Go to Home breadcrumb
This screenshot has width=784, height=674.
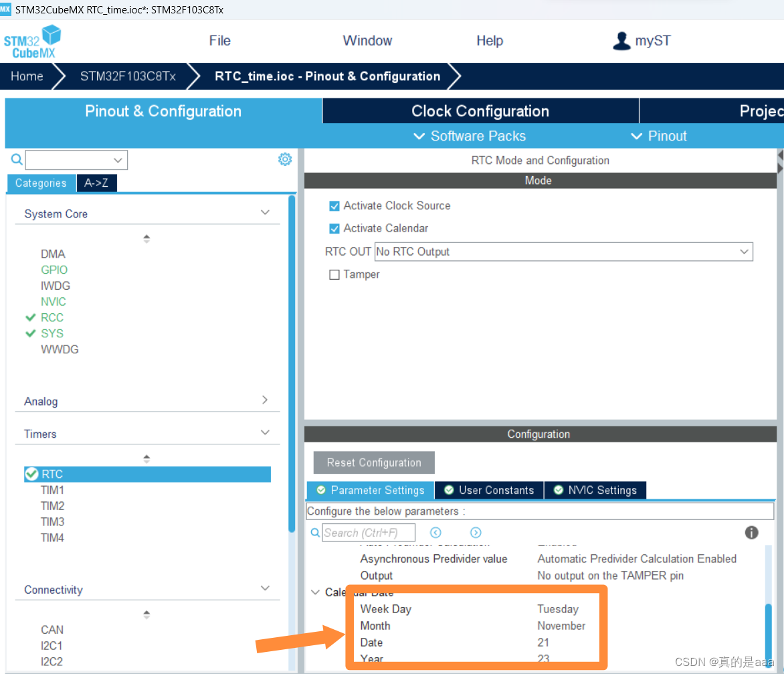click(x=27, y=76)
